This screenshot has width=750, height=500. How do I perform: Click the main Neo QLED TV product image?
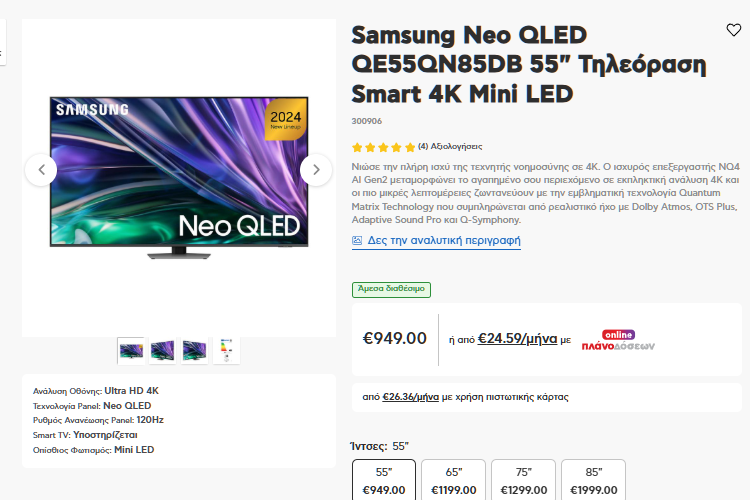[179, 178]
